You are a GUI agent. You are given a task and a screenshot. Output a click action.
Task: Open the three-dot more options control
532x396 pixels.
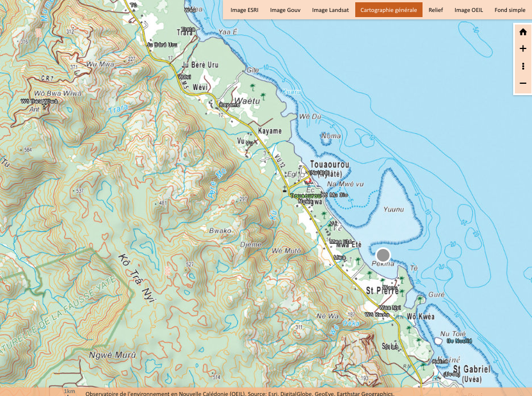pos(523,67)
